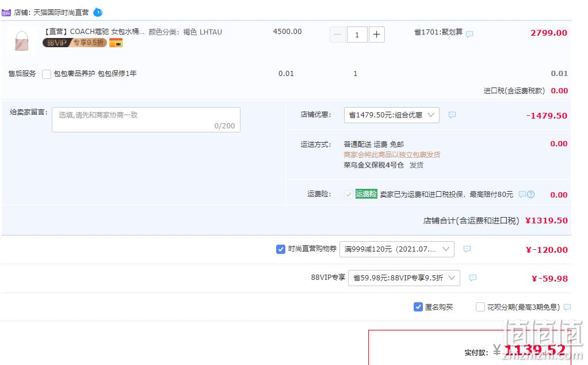
Task: Click the 颜色分类：褐色 LHTAU text
Action: pyautogui.click(x=185, y=32)
